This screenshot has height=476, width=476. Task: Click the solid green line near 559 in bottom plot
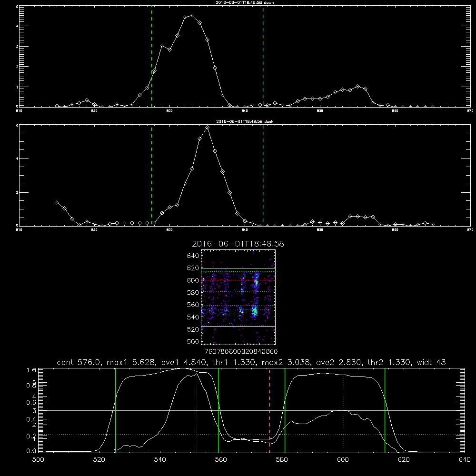tap(218, 410)
